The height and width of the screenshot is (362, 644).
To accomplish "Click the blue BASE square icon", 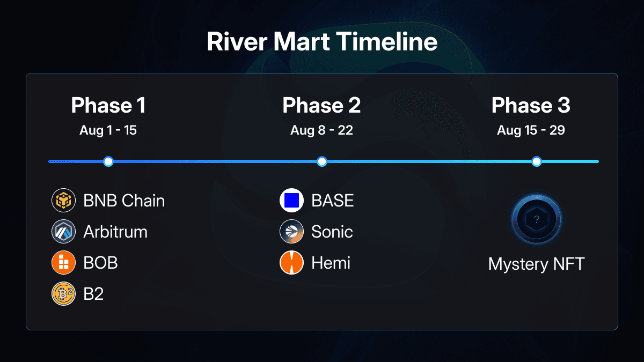I will tap(292, 201).
